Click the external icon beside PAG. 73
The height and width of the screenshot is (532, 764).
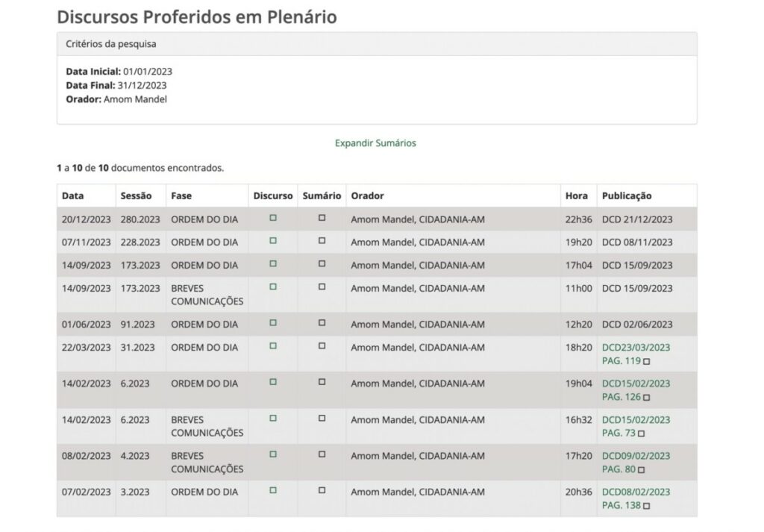click(641, 434)
